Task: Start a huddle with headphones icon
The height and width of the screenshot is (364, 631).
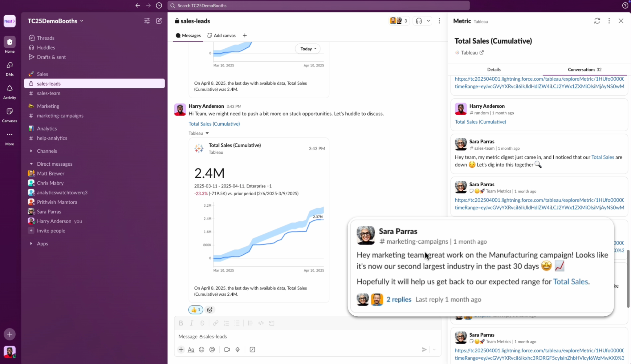Action: 419,21
